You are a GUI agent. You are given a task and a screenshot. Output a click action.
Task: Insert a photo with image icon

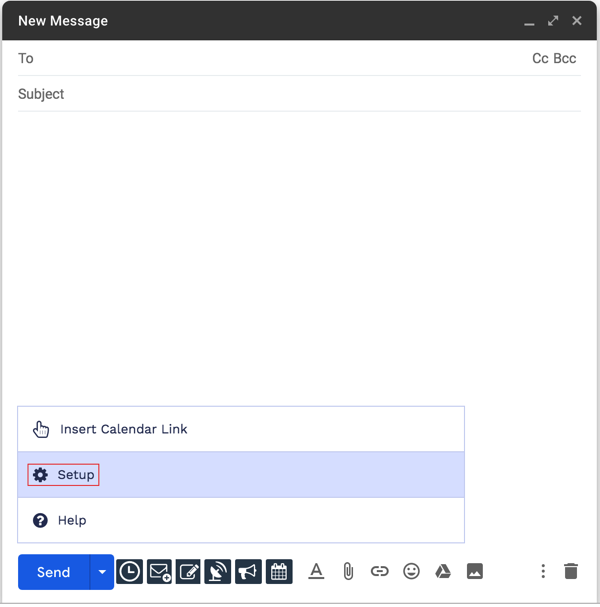pos(475,571)
